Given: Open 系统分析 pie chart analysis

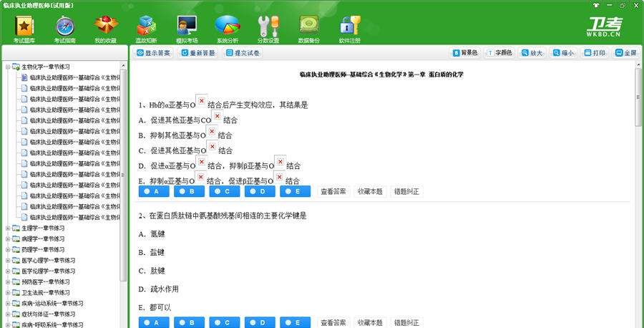Looking at the screenshot, I should pos(228,29).
